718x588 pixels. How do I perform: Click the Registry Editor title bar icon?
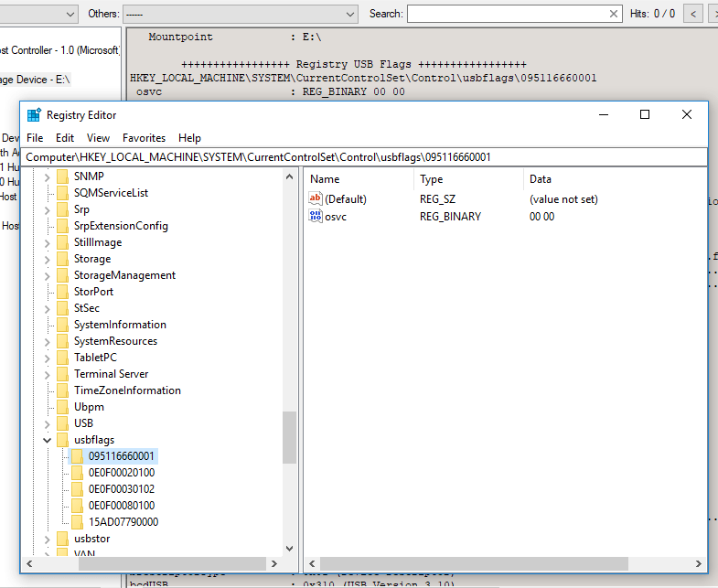click(x=34, y=115)
